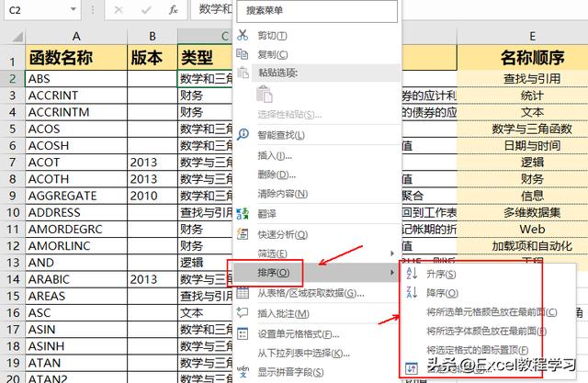This screenshot has width=588, height=383.
Task: Click the 2010 version cell
Action: 153,196
